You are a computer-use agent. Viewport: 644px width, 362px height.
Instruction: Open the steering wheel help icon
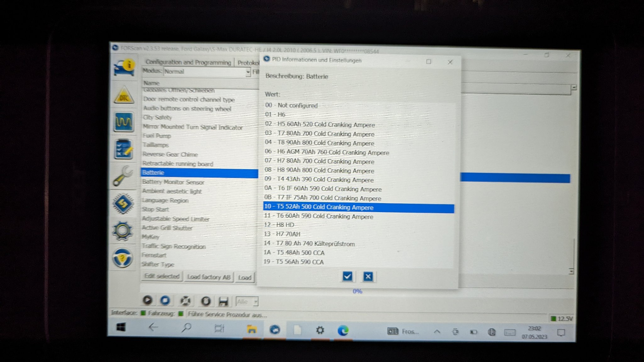[123, 258]
